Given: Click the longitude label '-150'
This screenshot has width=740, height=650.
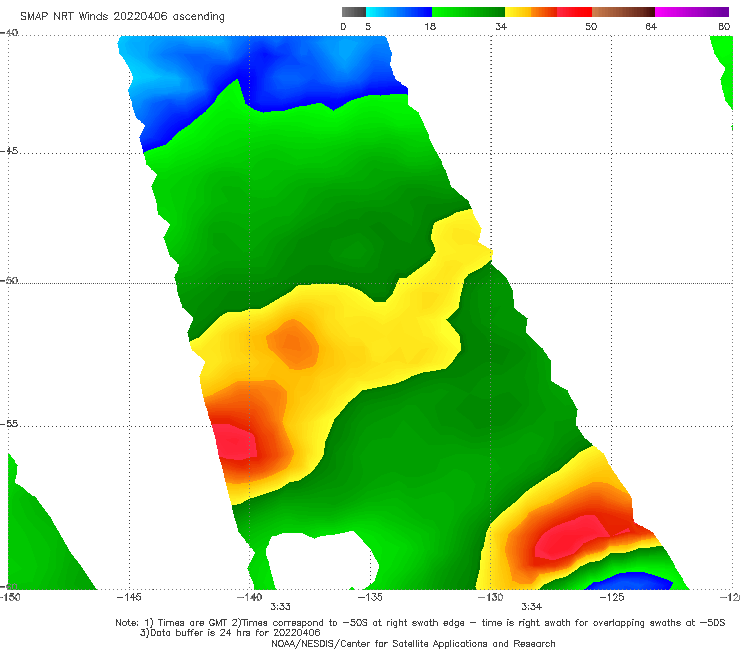Looking at the screenshot, I should click(10, 597).
